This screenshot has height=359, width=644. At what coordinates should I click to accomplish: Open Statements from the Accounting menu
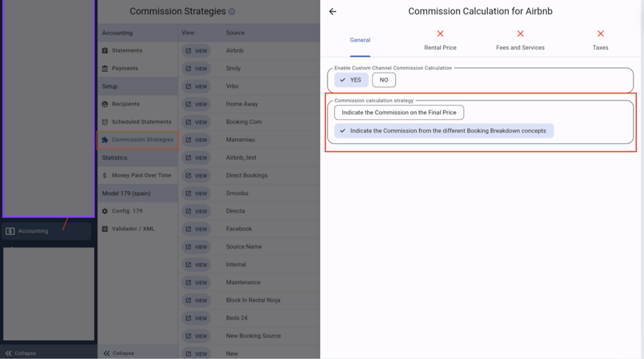tap(127, 51)
